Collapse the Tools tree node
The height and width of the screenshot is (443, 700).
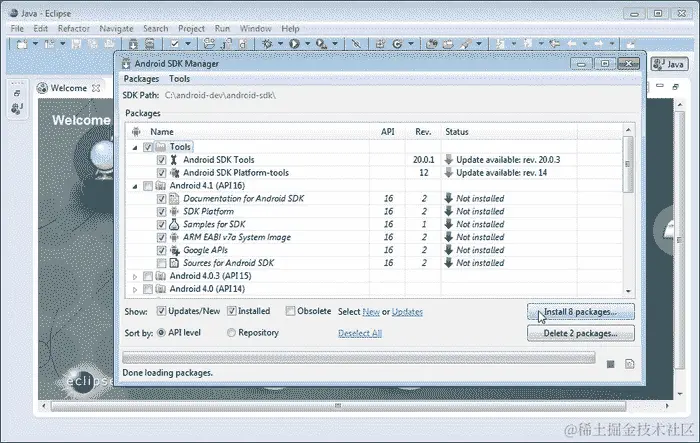[x=135, y=147]
